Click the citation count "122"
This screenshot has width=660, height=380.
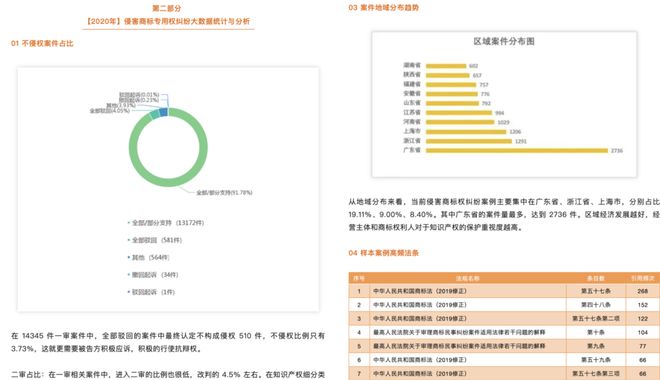642,319
